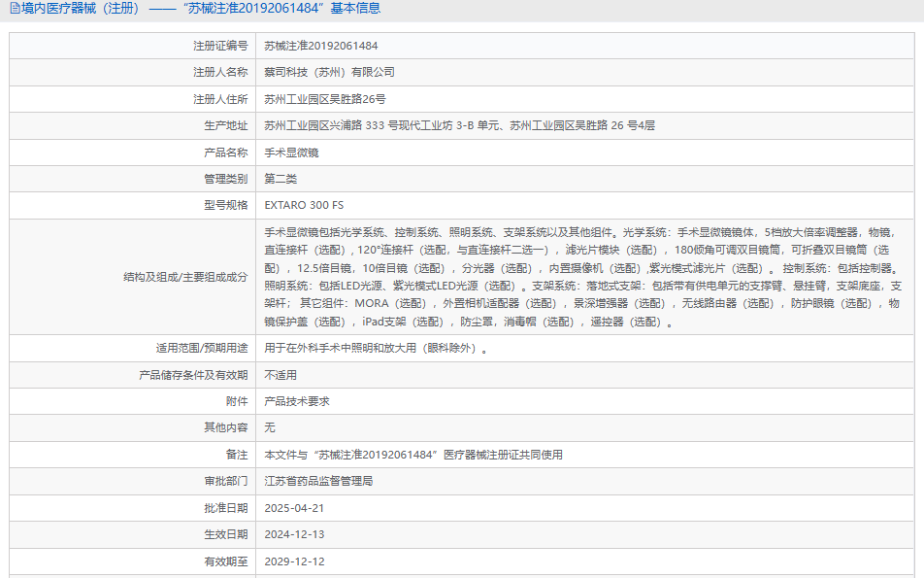
Task: Select registrant name 蔡司科技（苏州）有限公司
Action: 329,72
